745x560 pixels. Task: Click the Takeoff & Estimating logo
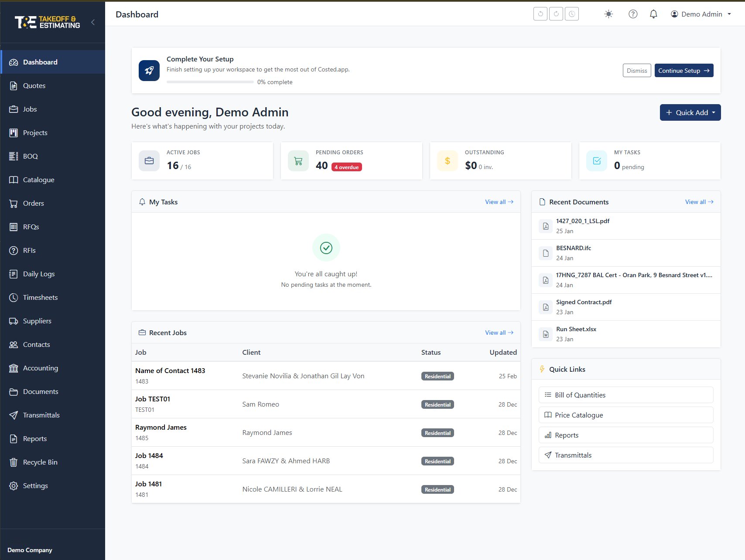(48, 22)
